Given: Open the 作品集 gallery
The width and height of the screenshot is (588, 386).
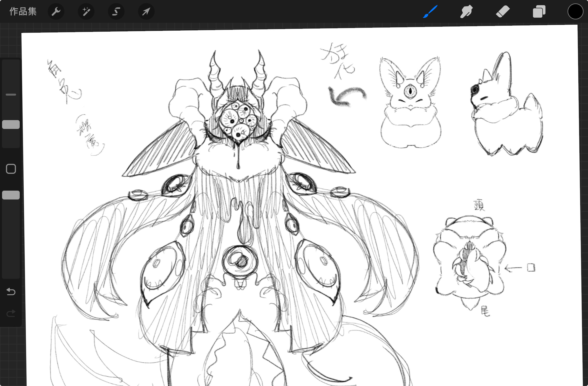Looking at the screenshot, I should coord(23,12).
